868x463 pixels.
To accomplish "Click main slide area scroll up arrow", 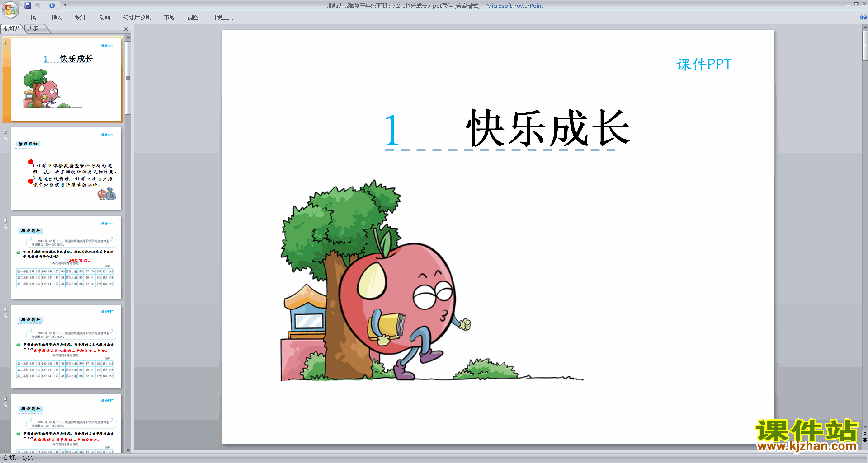I will 865,27.
